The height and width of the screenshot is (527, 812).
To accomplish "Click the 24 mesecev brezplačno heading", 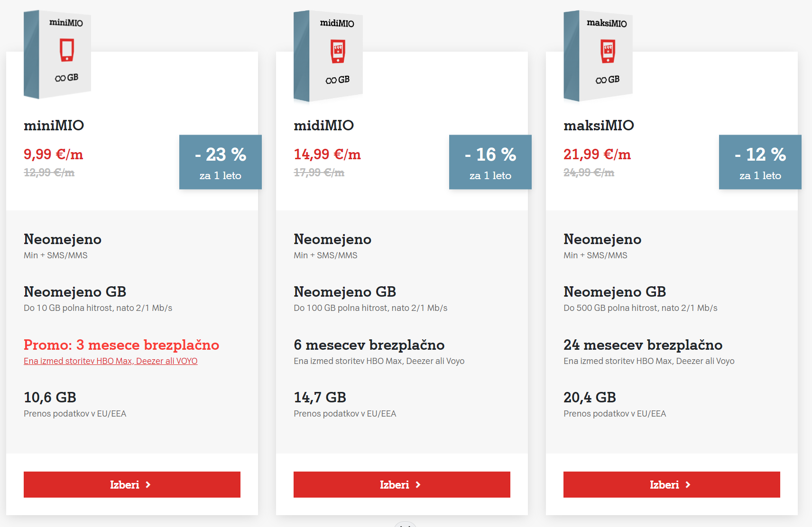I will [x=643, y=345].
